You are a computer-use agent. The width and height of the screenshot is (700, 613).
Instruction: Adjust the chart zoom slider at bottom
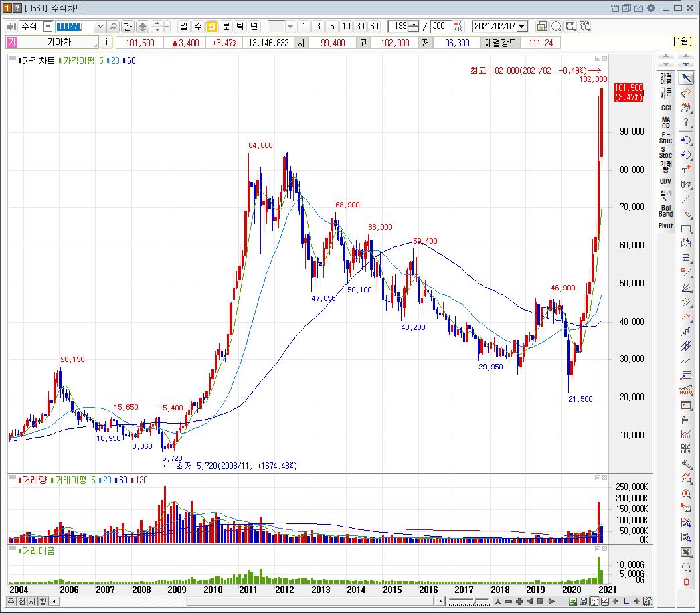pos(476,602)
